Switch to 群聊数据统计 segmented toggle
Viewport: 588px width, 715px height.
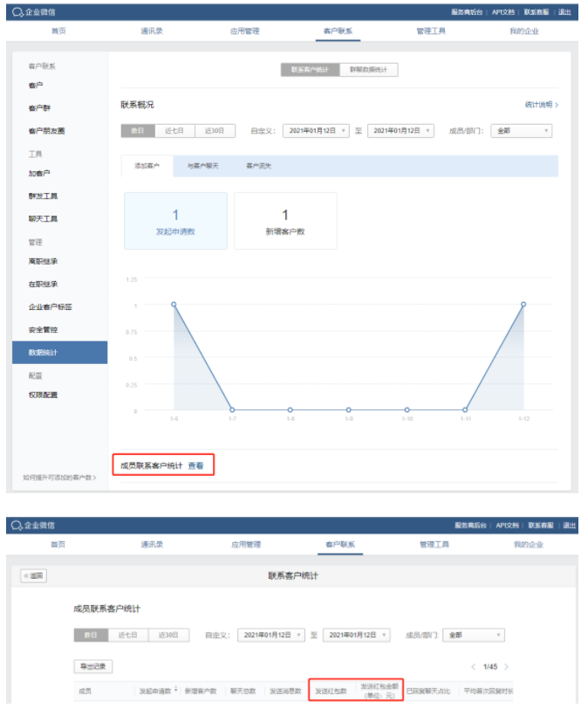(369, 70)
